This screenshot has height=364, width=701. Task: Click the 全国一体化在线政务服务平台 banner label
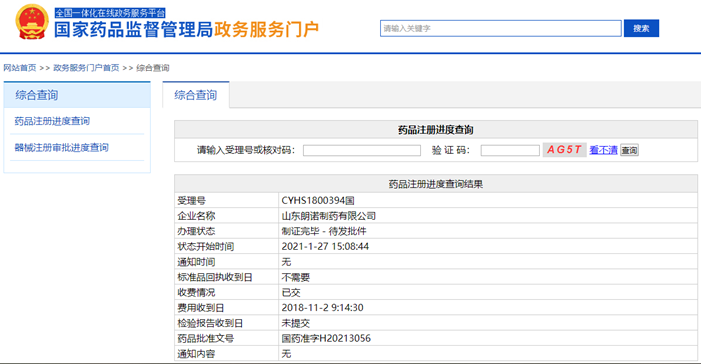[110, 13]
